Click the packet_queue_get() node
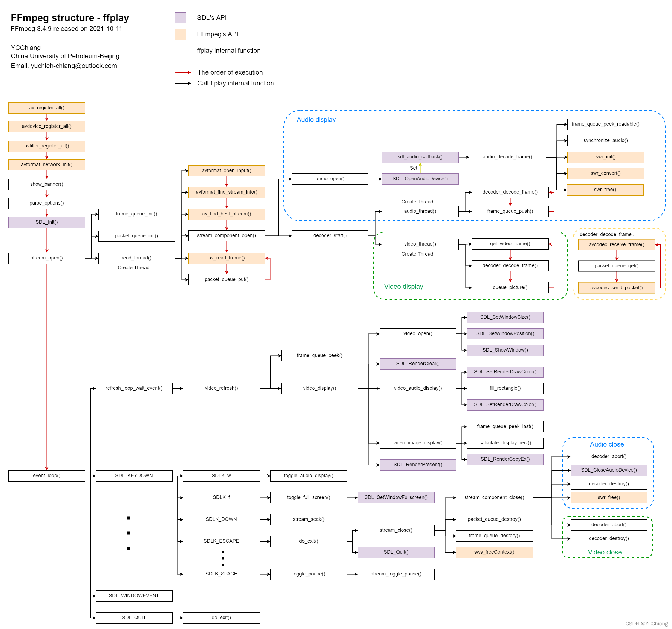The width and height of the screenshot is (672, 629). pos(617,266)
